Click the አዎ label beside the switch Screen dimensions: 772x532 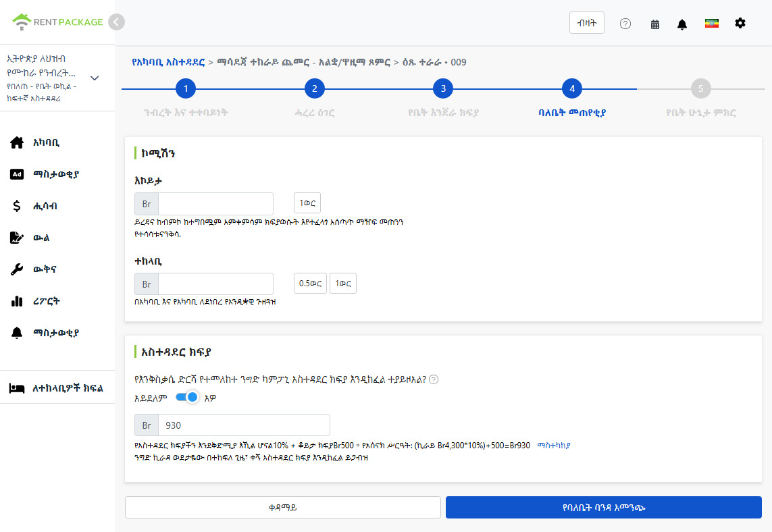pyautogui.click(x=210, y=398)
